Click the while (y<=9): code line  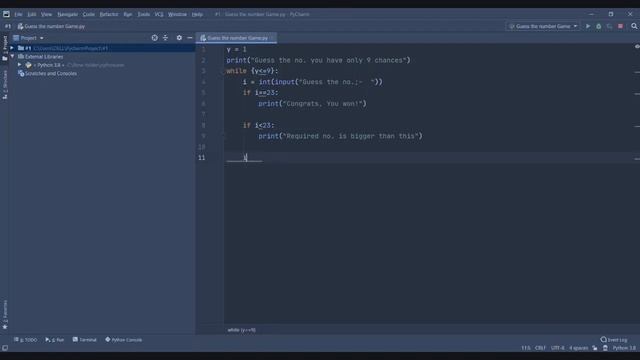coord(252,71)
